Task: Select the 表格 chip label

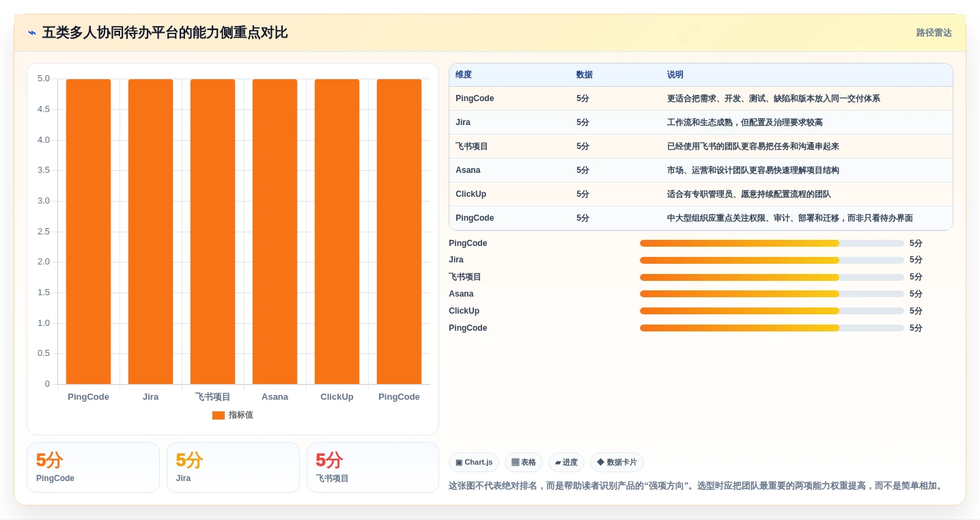Action: pos(529,463)
